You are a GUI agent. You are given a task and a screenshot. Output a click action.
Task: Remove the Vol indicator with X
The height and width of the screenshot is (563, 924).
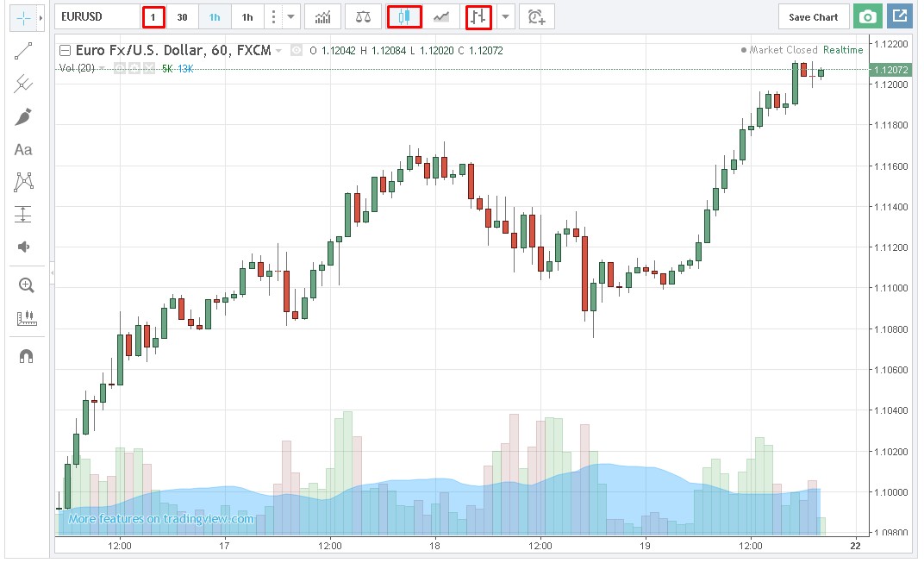[x=149, y=68]
